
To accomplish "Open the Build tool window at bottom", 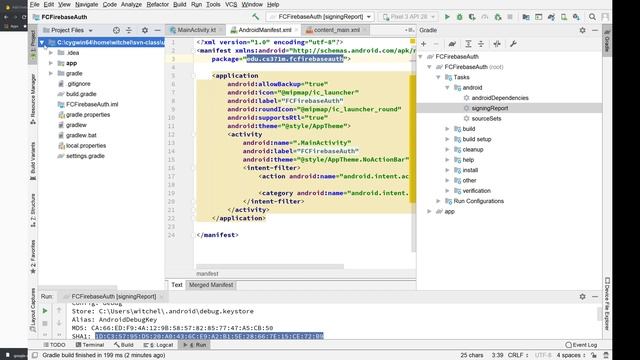I will 124,345.
